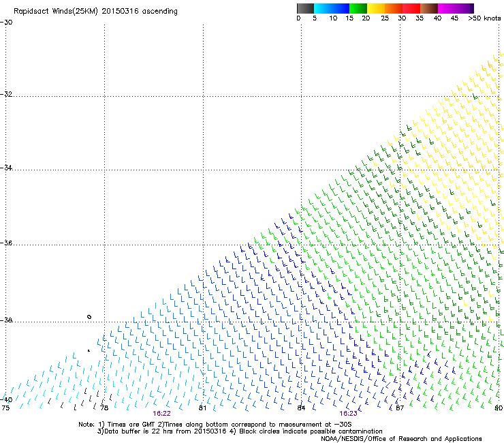Pick the green 15-20 knots legend swatch

pos(358,8)
